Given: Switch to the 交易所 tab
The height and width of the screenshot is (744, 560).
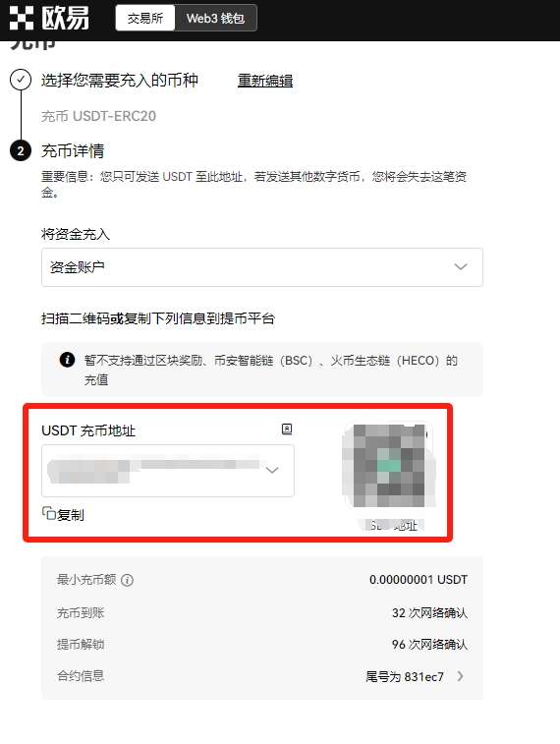Looking at the screenshot, I should coord(145,18).
